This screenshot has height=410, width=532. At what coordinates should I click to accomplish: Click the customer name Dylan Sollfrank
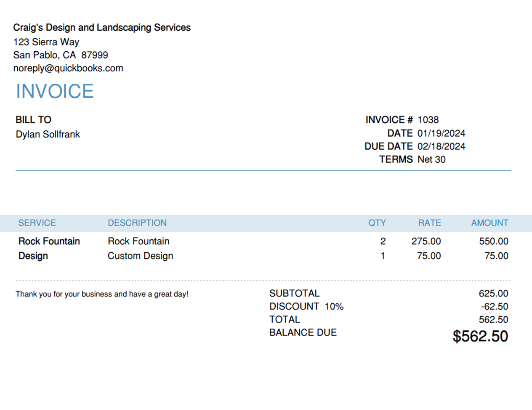pyautogui.click(x=48, y=134)
